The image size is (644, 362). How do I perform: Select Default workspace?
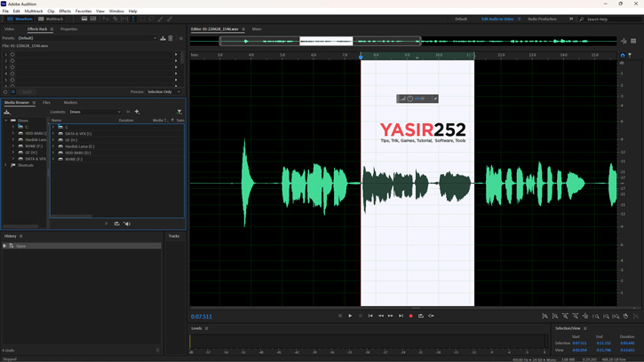tap(461, 19)
